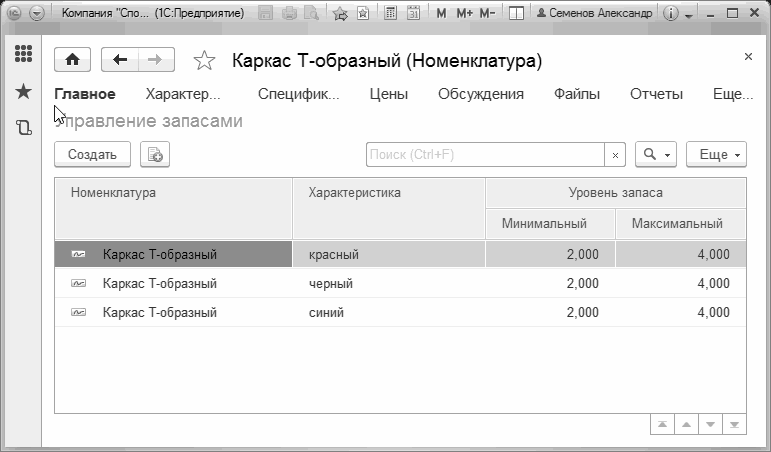Move down one row with the down arrow
This screenshot has width=771, height=452.
[710, 424]
